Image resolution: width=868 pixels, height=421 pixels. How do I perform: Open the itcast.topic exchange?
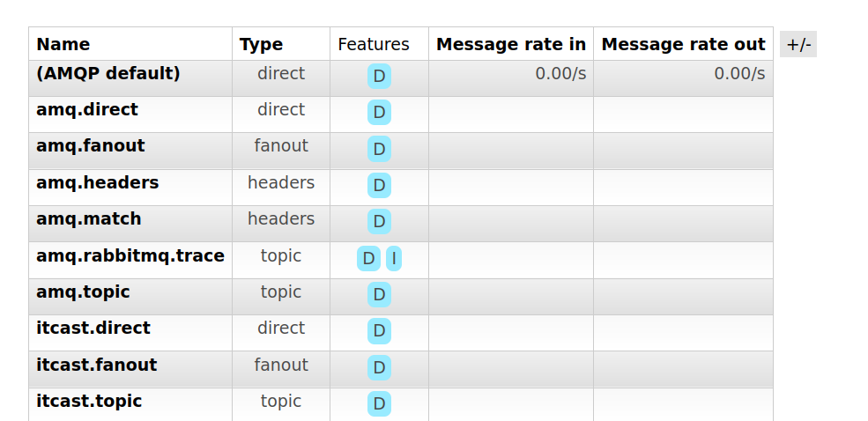coord(89,401)
